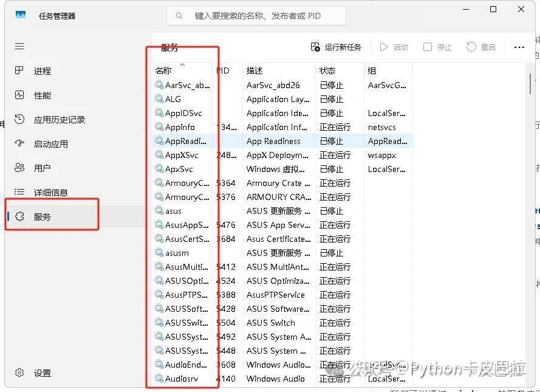Open the hamburger navigation menu icon
Image resolution: width=540 pixels, height=392 pixels.
click(19, 46)
